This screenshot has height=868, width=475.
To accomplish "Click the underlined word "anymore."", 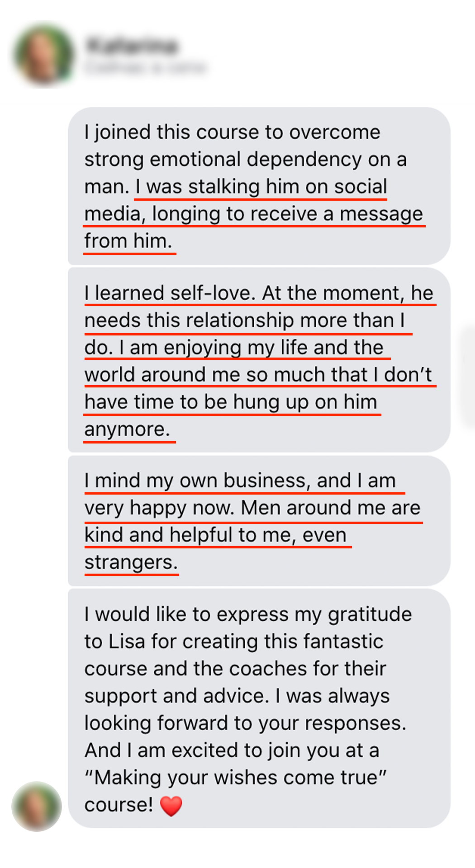I will point(127,429).
